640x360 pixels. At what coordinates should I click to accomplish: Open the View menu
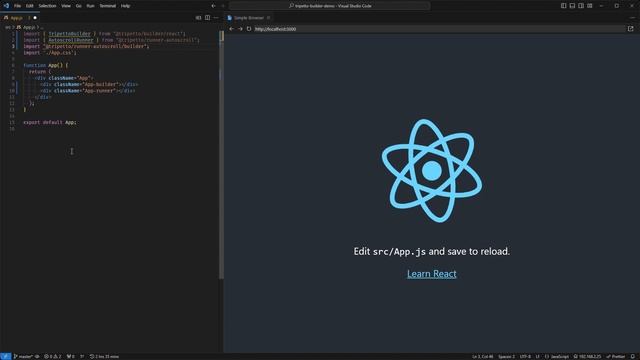click(66, 6)
